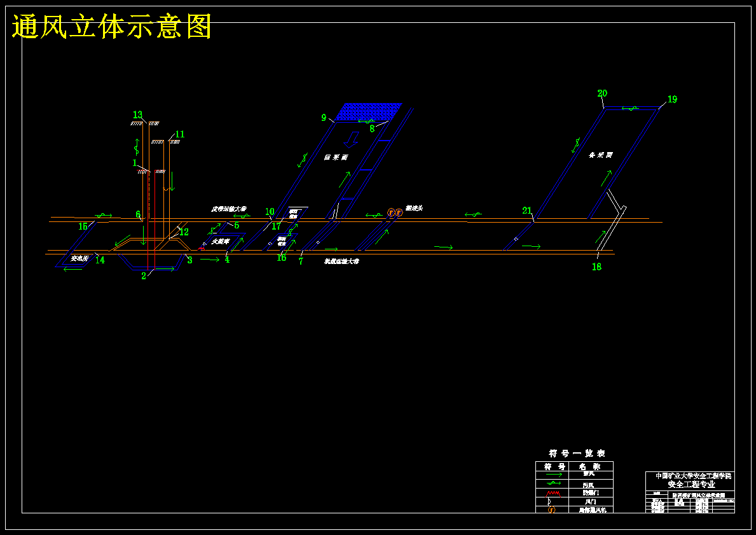Viewport: 756px width, 535px height.
Task: Click the drawing title 通风立体示意图
Action: (x=111, y=27)
